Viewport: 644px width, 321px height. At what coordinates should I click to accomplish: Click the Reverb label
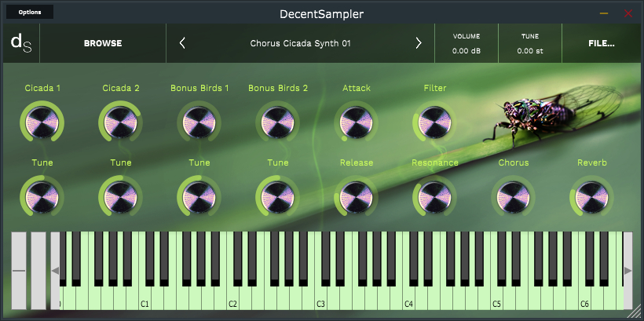point(592,162)
